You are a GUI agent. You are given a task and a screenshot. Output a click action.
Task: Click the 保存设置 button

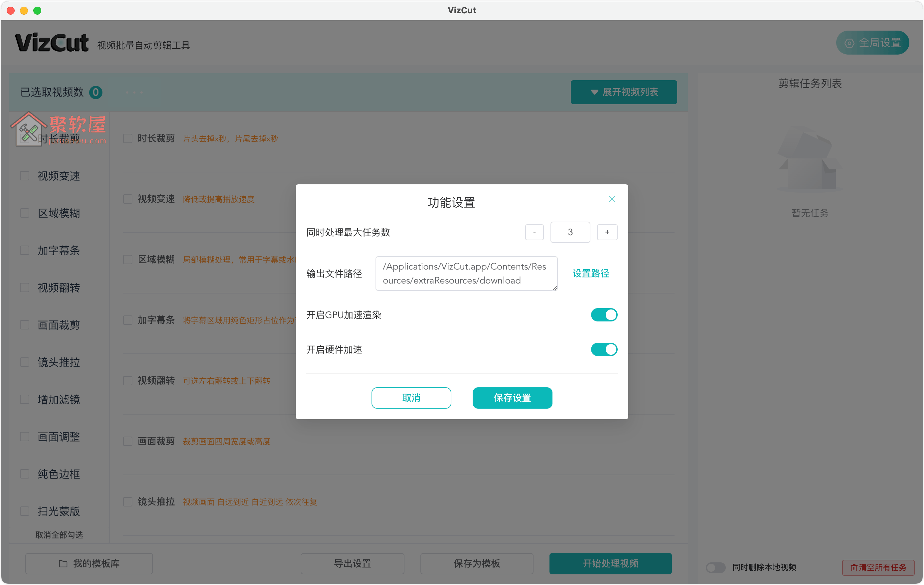pos(512,398)
